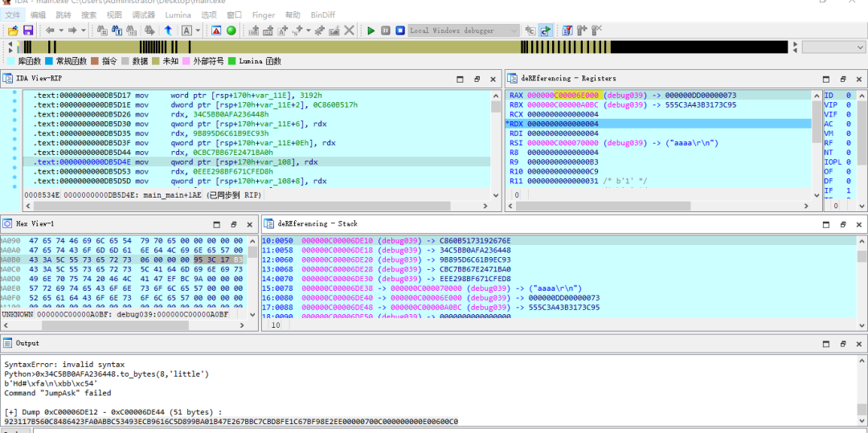Screen dimensions: 868x433
Task: Click the 常规函数 blue legend swatch
Action: (x=48, y=61)
